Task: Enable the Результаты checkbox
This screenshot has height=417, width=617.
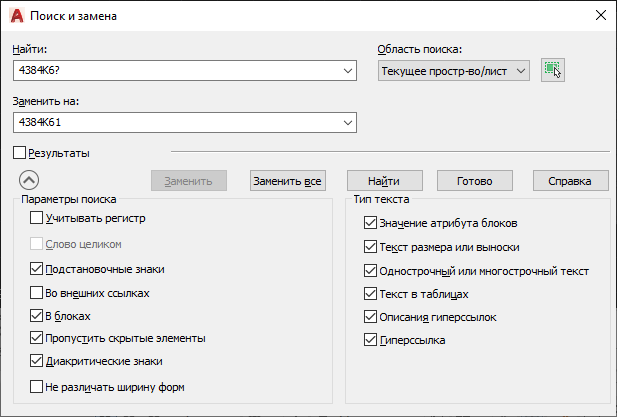Action: (20, 153)
